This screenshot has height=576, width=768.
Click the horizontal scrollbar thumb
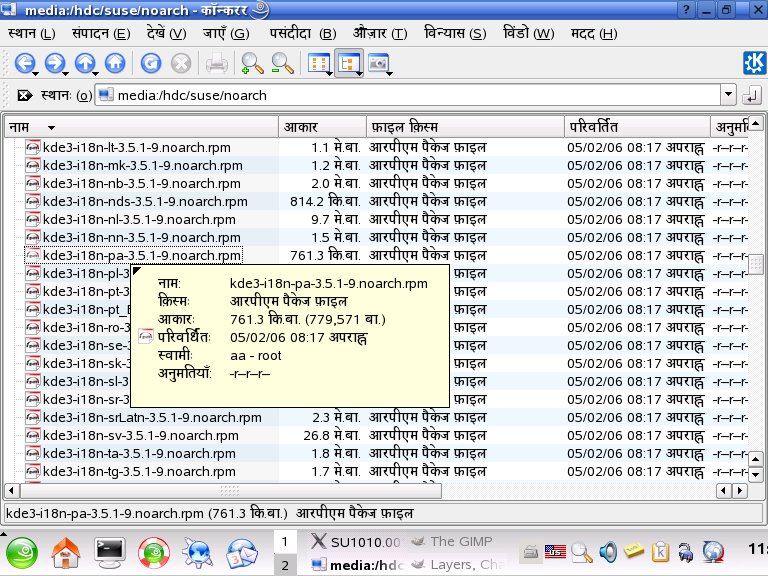(231, 490)
